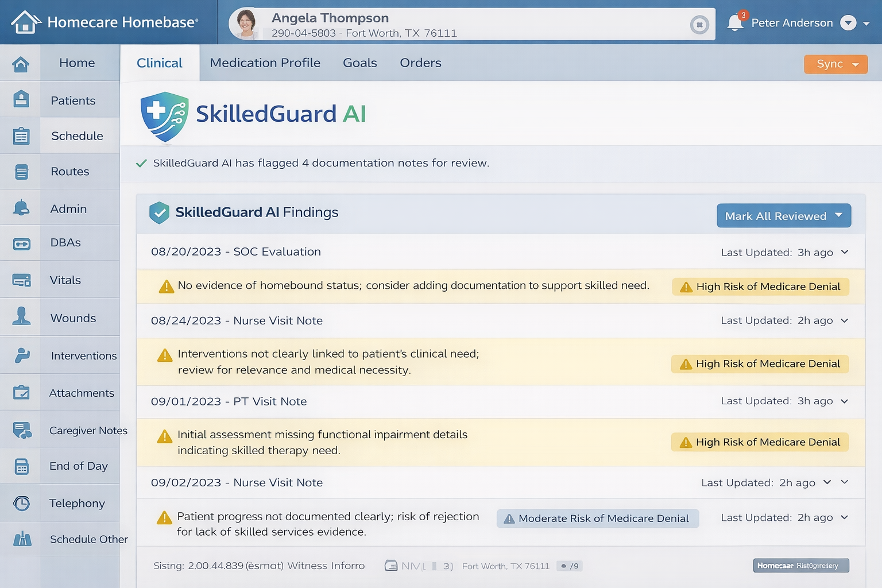Screen dimensions: 882x588
Task: Open the Home sidebar menu item
Action: point(77,63)
